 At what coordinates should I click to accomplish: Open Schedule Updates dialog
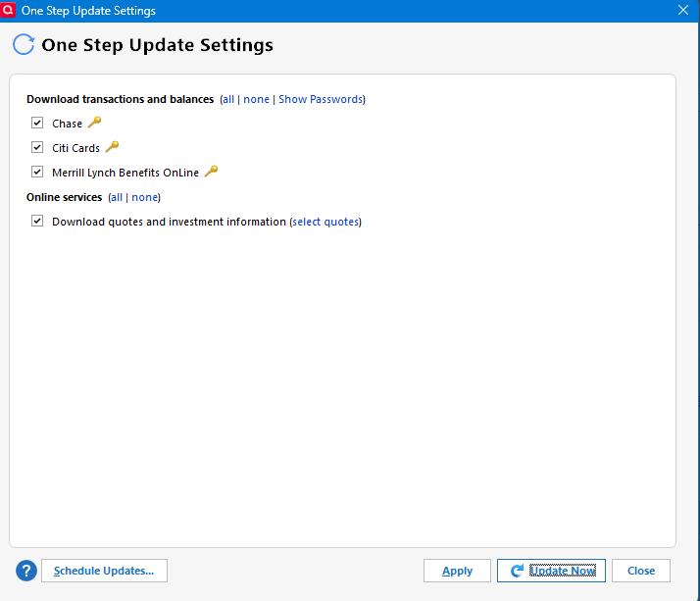(x=105, y=571)
